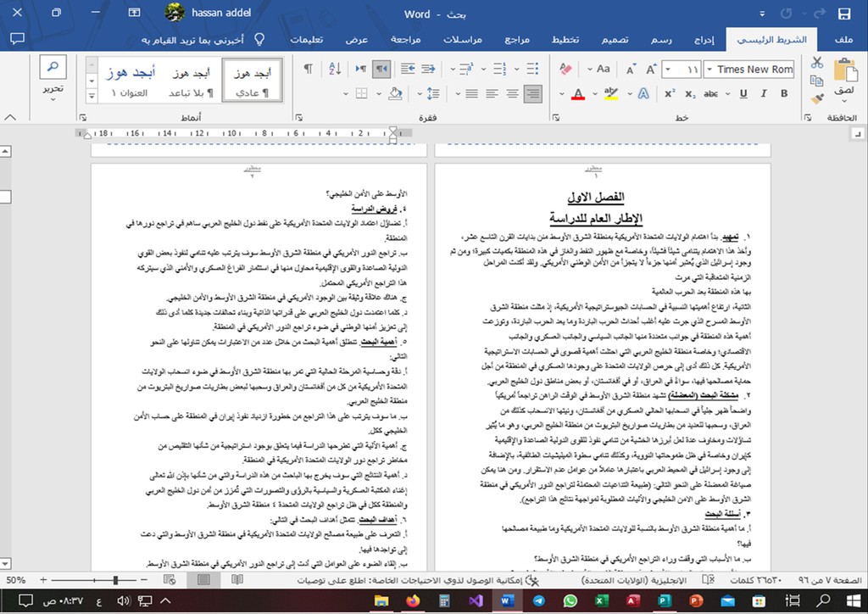Viewport: 868px width, 614px height.
Task: Click the numbered list icon
Action: coord(500,70)
